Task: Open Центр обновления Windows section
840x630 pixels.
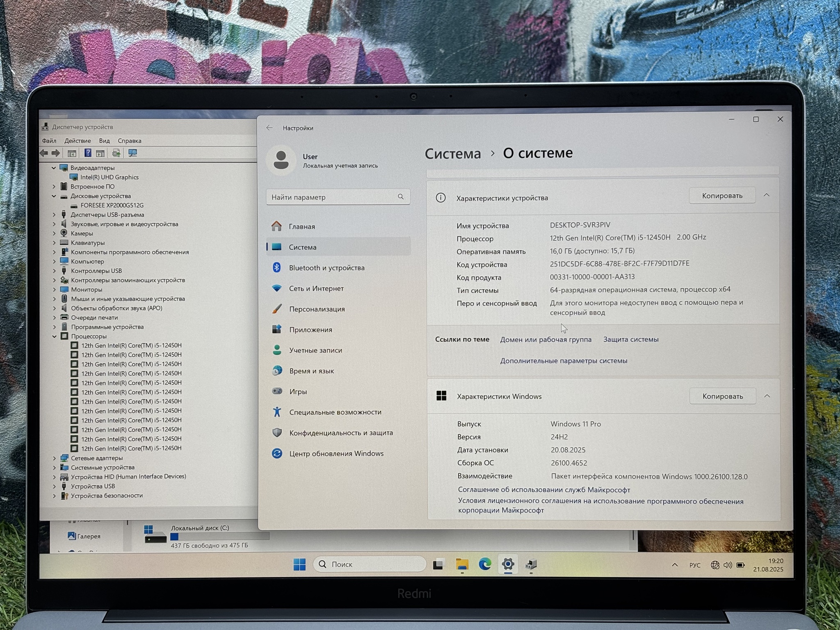Action: [x=336, y=453]
